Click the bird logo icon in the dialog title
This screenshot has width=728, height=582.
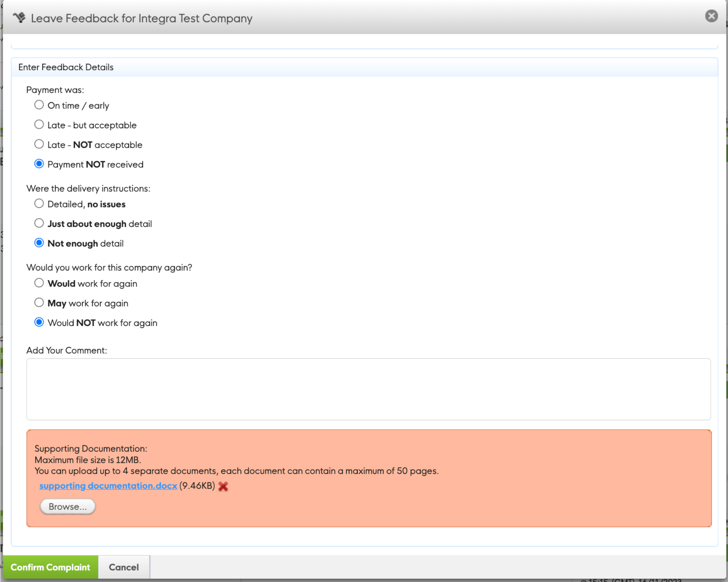[x=20, y=17]
